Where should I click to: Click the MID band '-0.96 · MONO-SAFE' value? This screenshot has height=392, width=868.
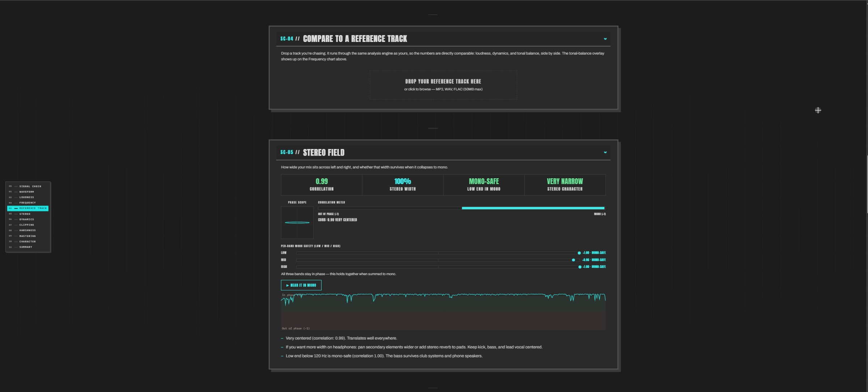594,260
